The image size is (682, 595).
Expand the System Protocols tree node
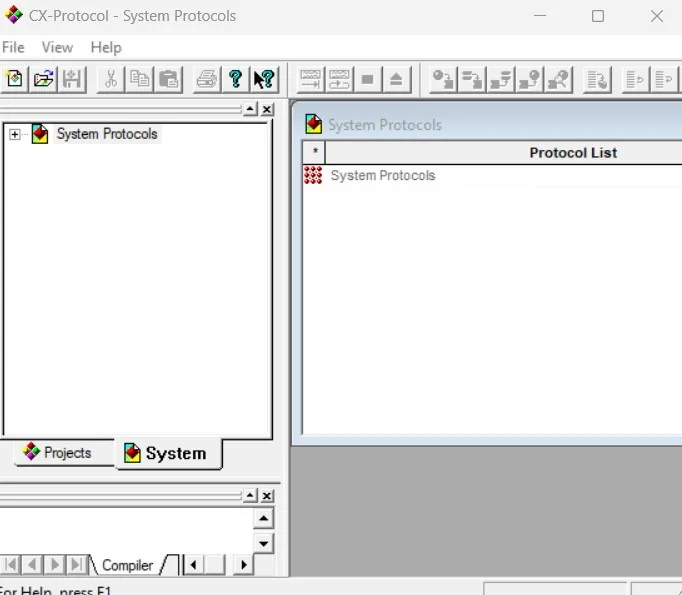click(14, 134)
